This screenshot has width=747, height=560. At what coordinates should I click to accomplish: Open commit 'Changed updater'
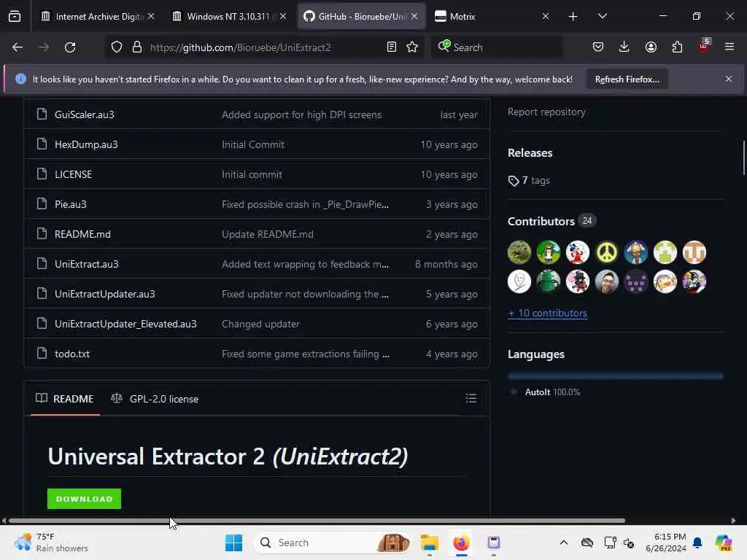[260, 324]
